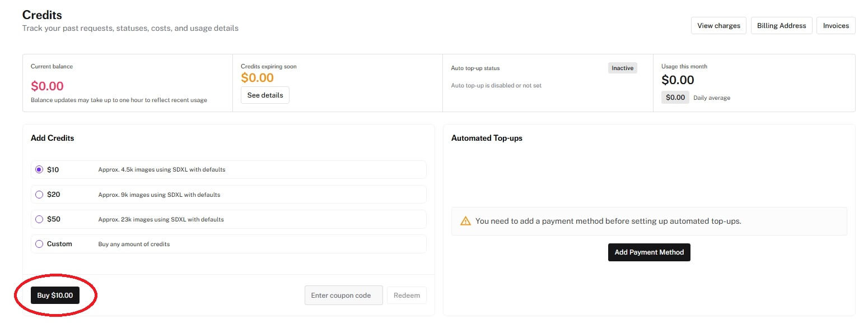Select the Custom amount radio option
The height and width of the screenshot is (323, 868).
pos(39,244)
